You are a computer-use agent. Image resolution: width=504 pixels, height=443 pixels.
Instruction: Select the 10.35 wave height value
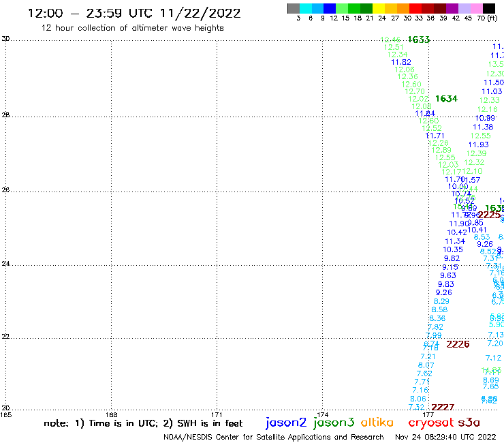click(452, 249)
